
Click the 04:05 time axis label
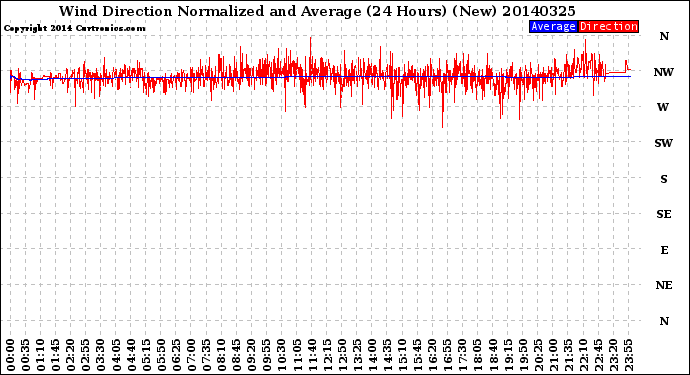tap(116, 355)
